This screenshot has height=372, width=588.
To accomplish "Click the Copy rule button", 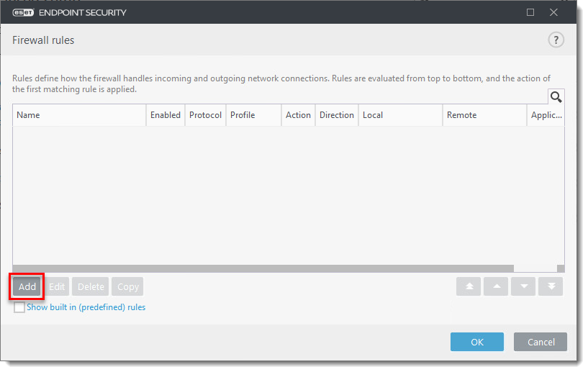I will coord(127,286).
